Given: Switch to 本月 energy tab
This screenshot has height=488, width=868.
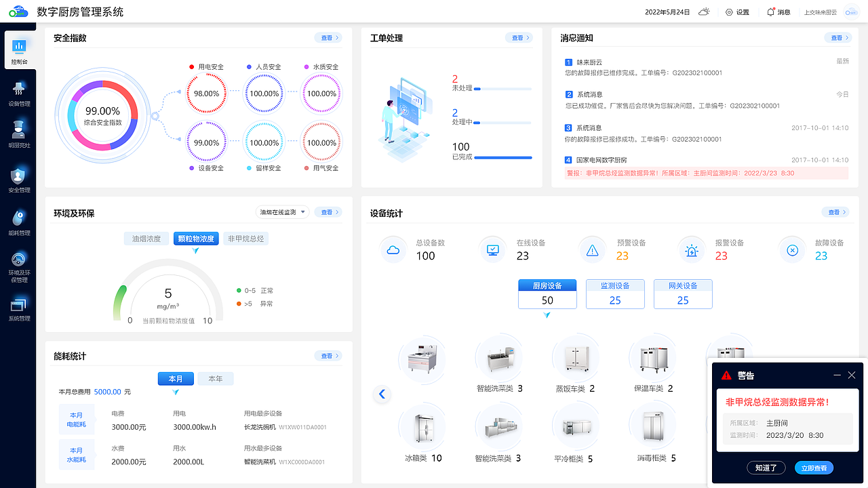Looking at the screenshot, I should [176, 379].
